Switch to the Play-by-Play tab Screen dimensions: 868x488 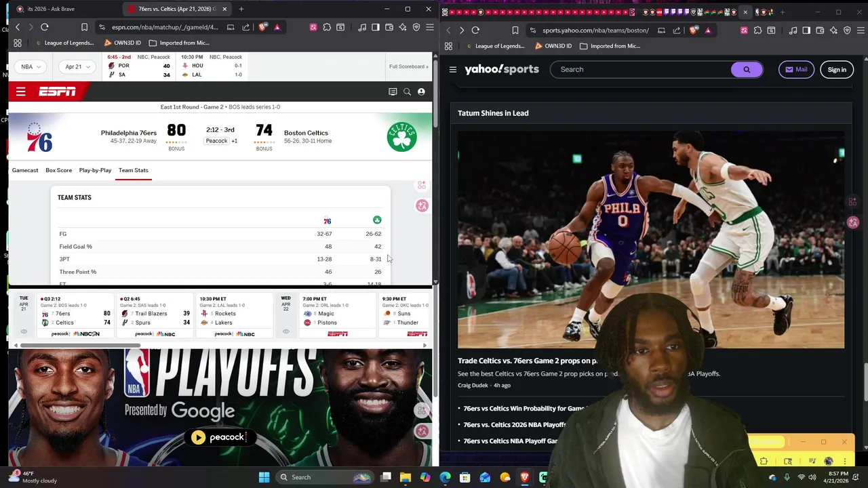coord(95,170)
